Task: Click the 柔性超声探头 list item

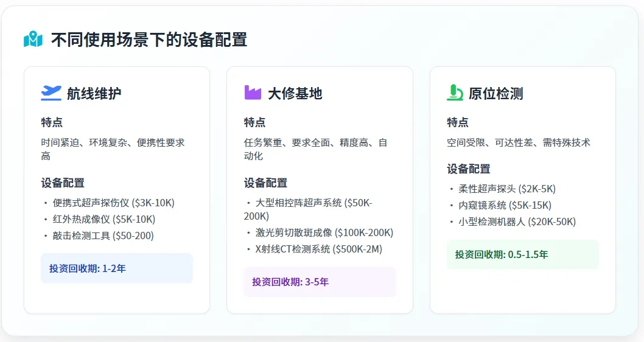Action: 506,189
